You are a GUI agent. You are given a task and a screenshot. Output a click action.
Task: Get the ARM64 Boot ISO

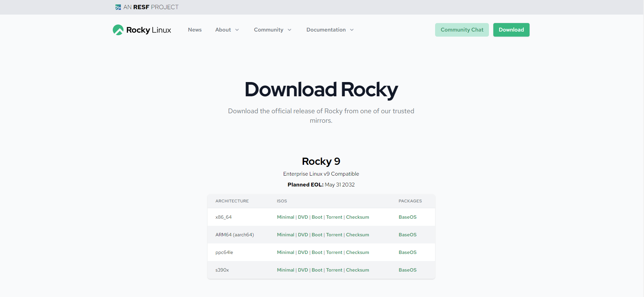(x=317, y=235)
